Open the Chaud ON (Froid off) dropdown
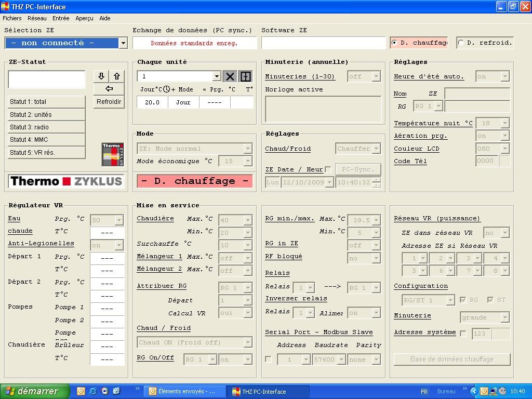532x399 pixels. (248, 342)
